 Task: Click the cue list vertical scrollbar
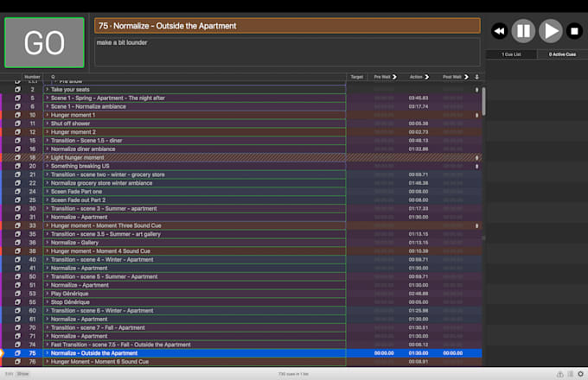coord(483,101)
